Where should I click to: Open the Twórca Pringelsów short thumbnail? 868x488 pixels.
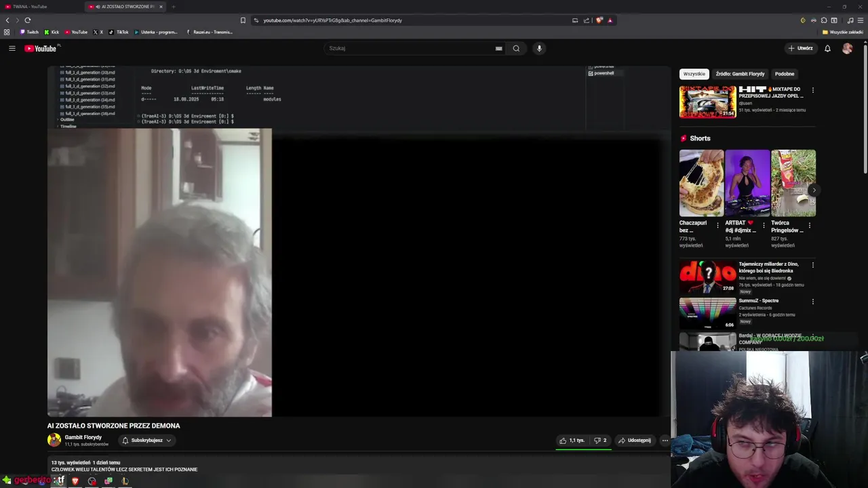pos(793,183)
